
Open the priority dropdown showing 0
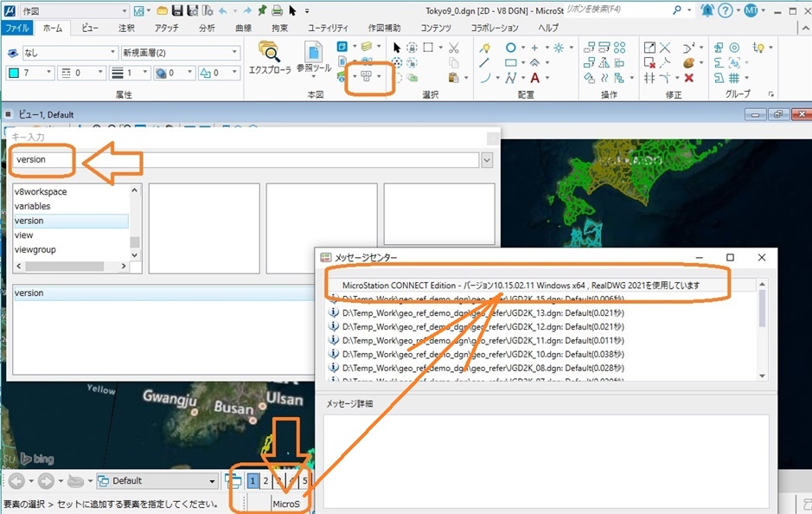(x=219, y=73)
